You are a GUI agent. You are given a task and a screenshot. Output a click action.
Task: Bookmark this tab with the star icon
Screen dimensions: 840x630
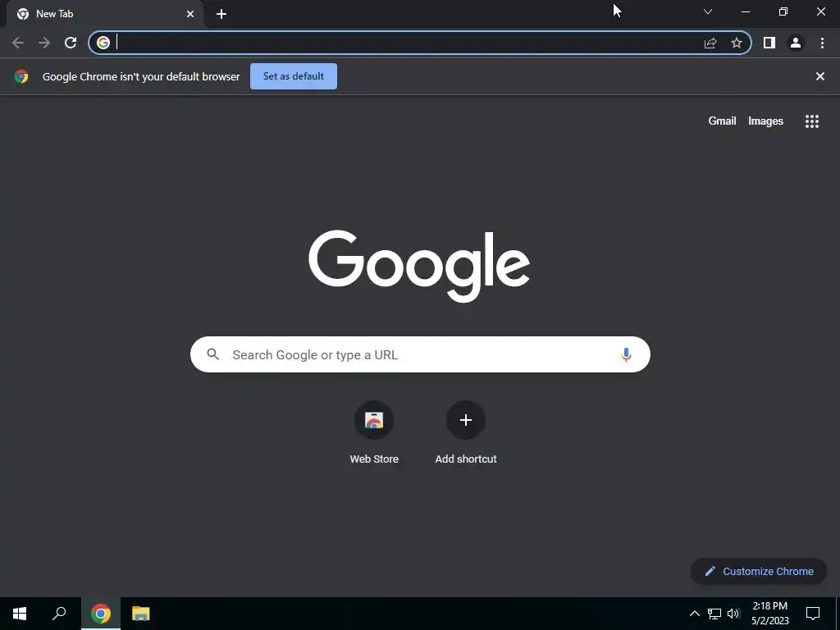[737, 43]
